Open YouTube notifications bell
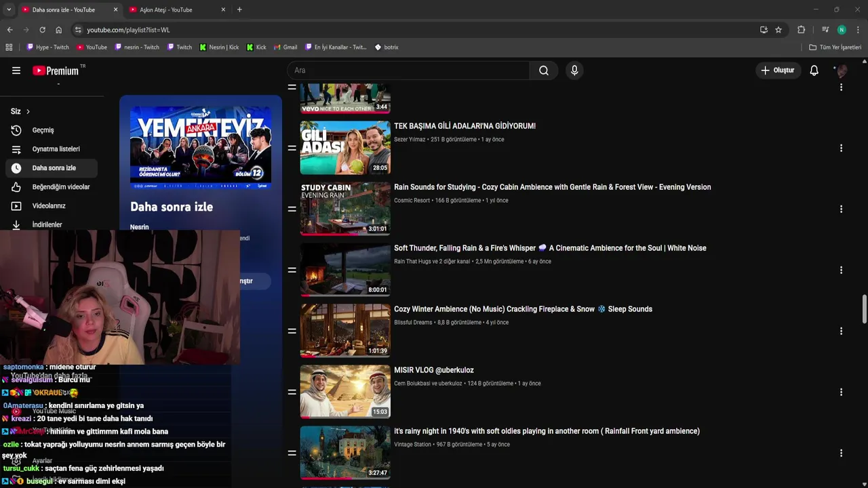Viewport: 868px width, 488px height. 814,70
